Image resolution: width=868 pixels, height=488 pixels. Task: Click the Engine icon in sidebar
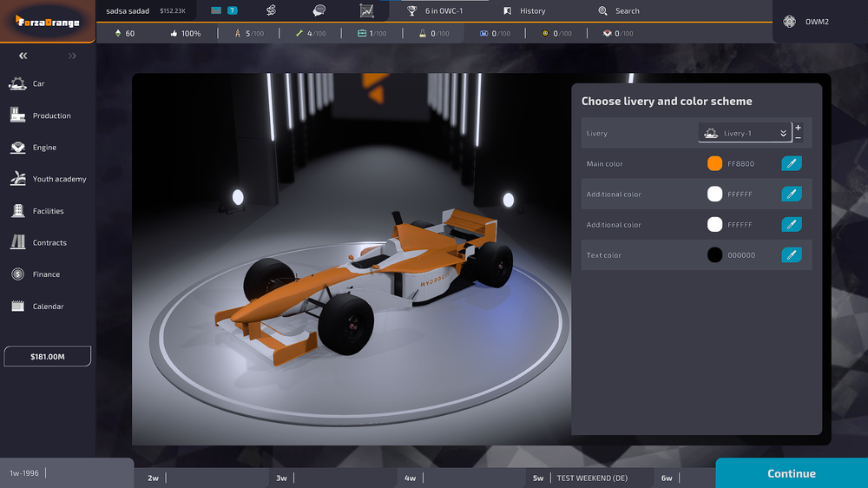[x=17, y=148]
